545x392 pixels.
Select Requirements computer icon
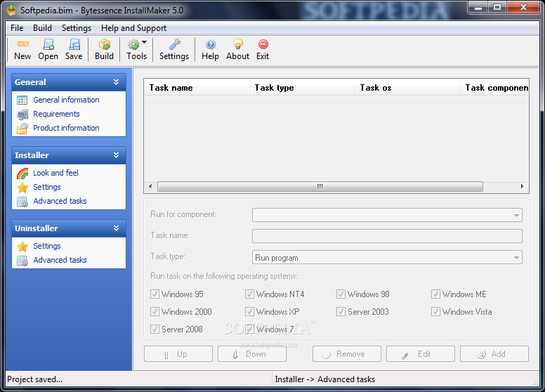click(22, 114)
